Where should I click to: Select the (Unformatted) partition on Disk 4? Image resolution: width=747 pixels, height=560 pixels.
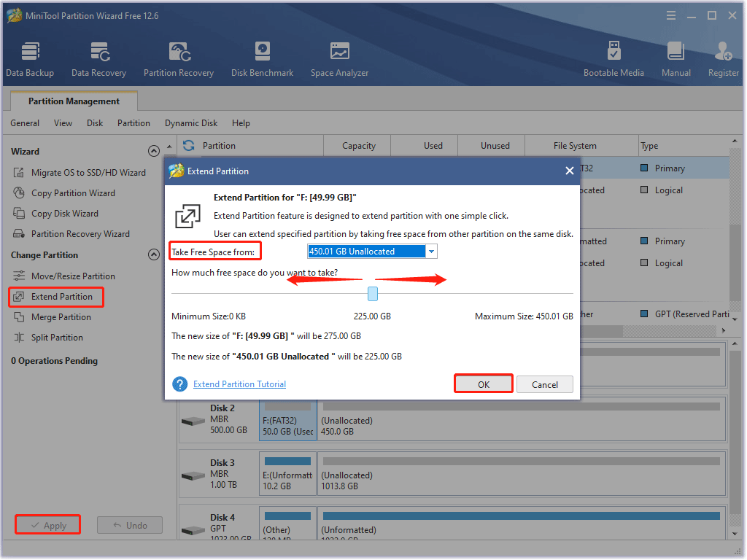(522, 524)
